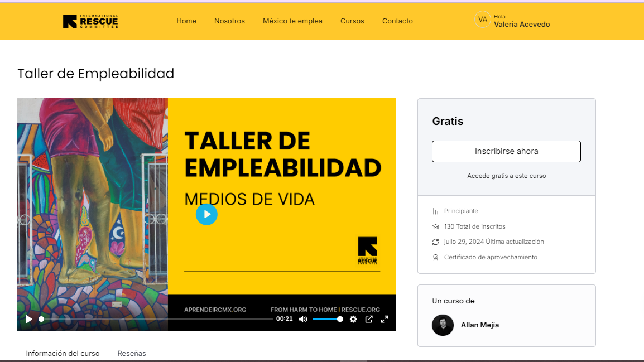
Task: Open México te emplea menu
Action: (x=292, y=21)
